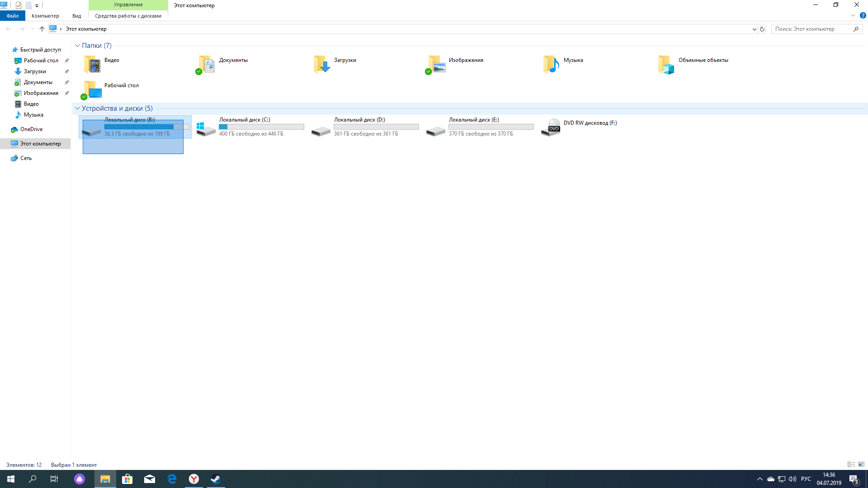Image resolution: width=868 pixels, height=488 pixels.
Task: Click the New folder quick access icon
Action: (x=28, y=5)
